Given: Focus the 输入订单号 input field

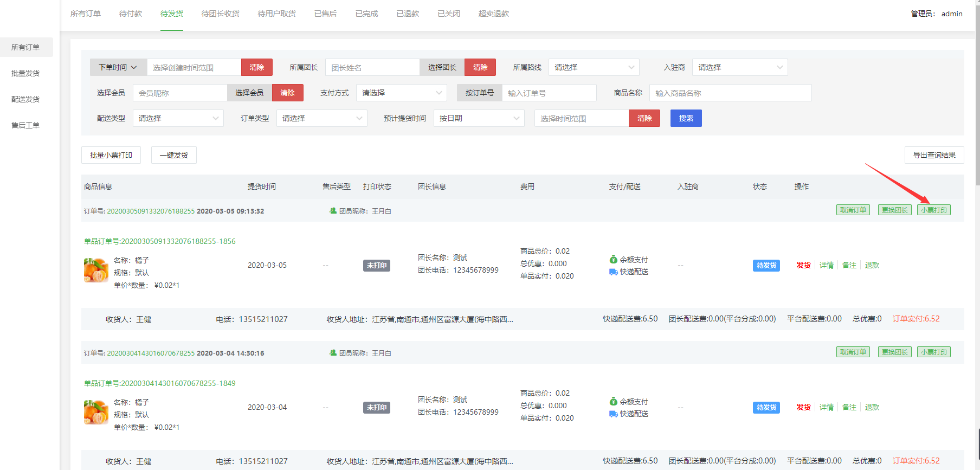Looking at the screenshot, I should (549, 93).
